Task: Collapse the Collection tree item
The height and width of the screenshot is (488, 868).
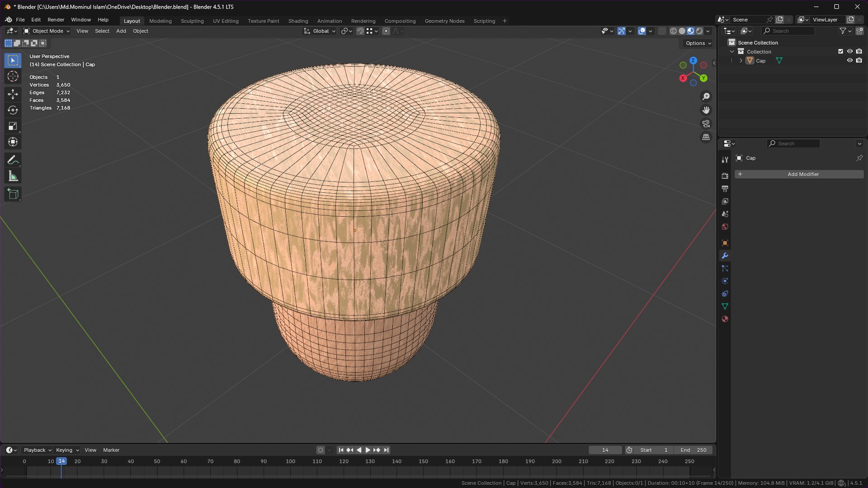Action: point(732,52)
